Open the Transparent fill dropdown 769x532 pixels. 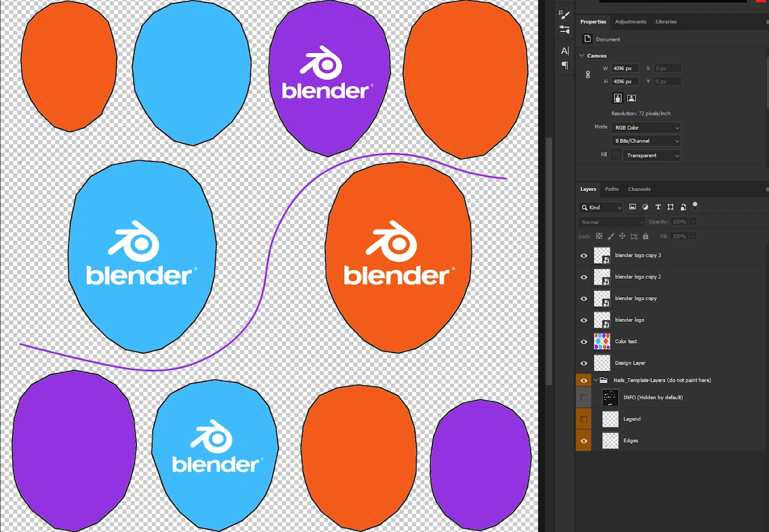pos(652,156)
